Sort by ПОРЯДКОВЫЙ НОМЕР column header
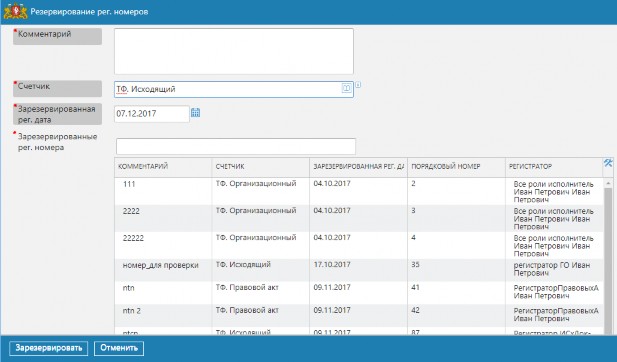 (x=456, y=167)
